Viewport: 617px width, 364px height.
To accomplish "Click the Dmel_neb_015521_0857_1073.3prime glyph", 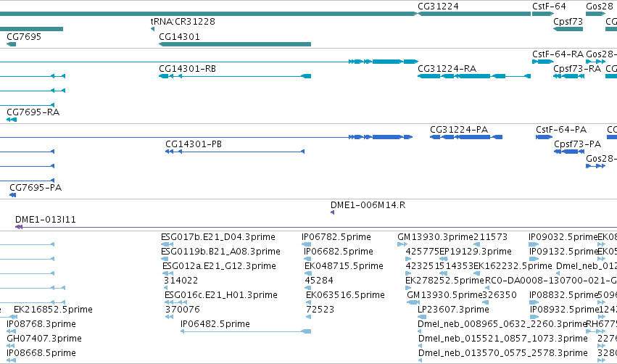I will tap(421, 346).
